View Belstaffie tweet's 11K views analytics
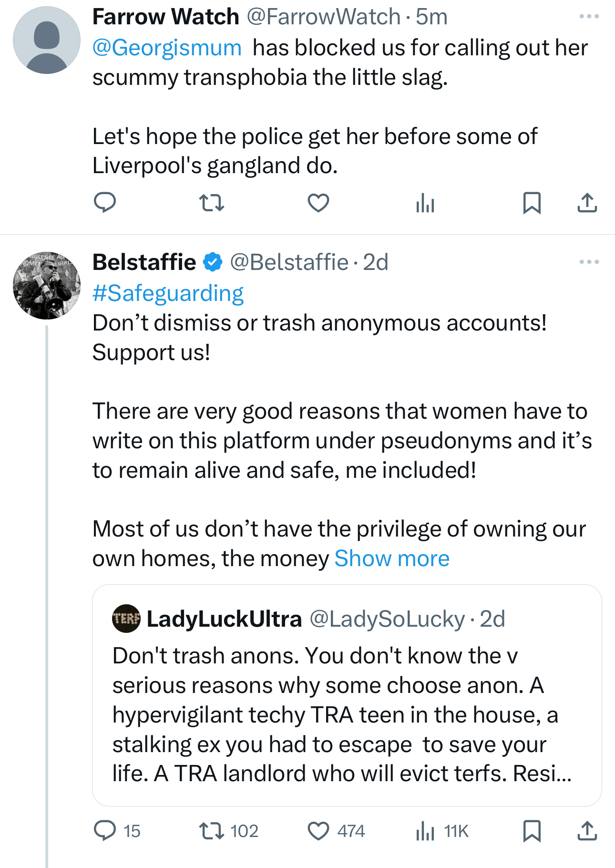 [425, 831]
